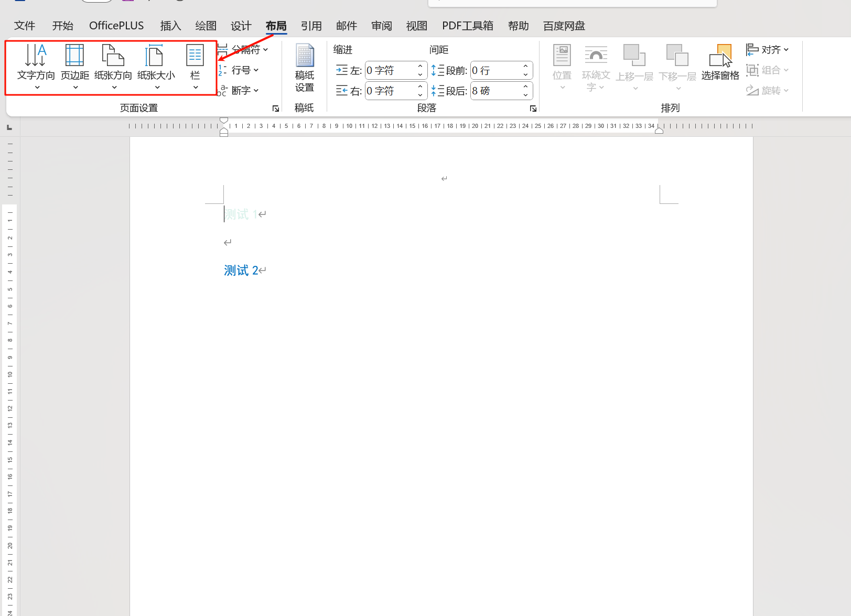
Task: Expand the 断字 hyphenation dropdown
Action: click(240, 91)
